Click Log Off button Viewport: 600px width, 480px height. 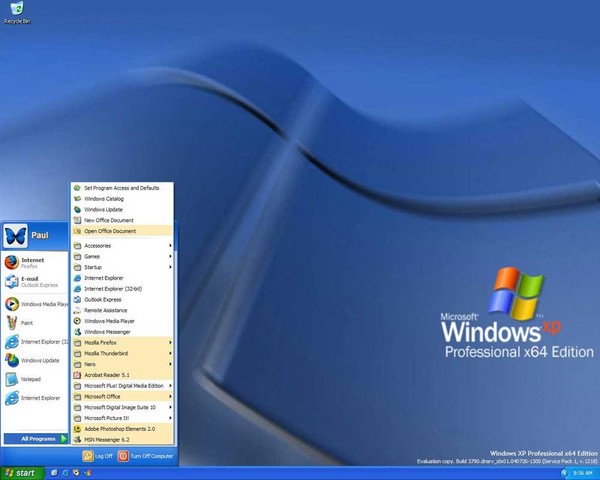[98, 456]
